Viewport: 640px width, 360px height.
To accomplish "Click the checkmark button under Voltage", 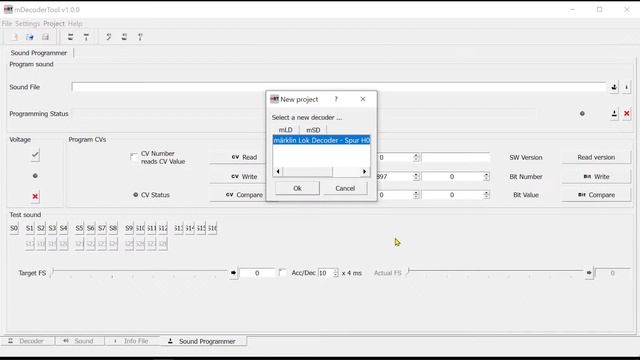I will tap(35, 155).
